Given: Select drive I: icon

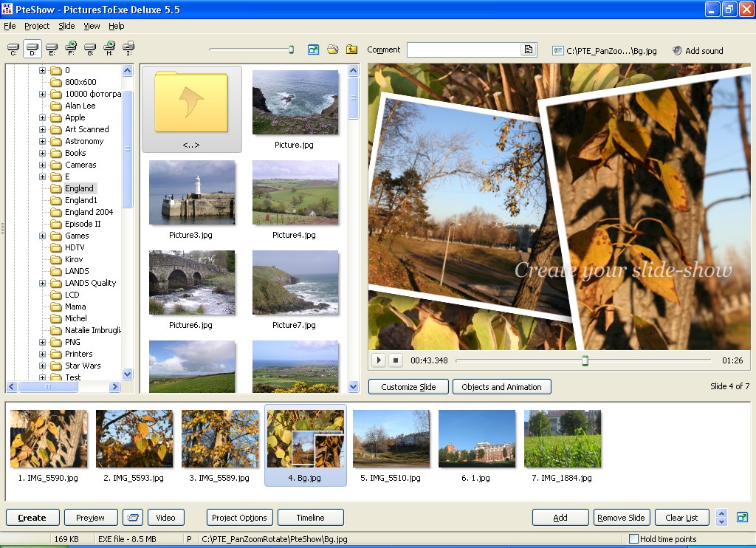Looking at the screenshot, I should [x=128, y=48].
